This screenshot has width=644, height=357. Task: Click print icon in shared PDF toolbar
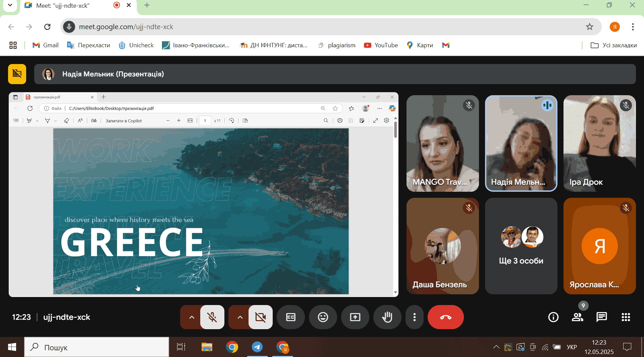[x=340, y=121]
